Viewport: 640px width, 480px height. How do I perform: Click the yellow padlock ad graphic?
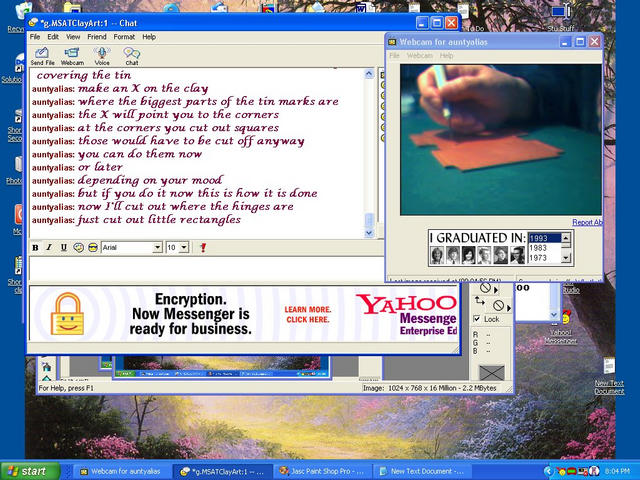(x=67, y=313)
